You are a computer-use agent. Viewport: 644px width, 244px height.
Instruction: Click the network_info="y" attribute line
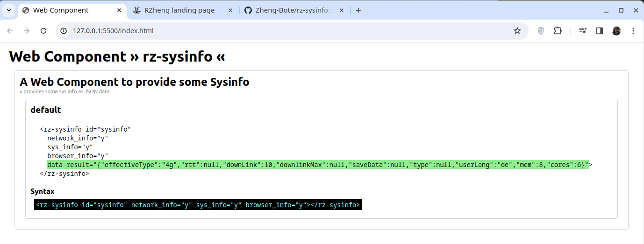(78, 138)
